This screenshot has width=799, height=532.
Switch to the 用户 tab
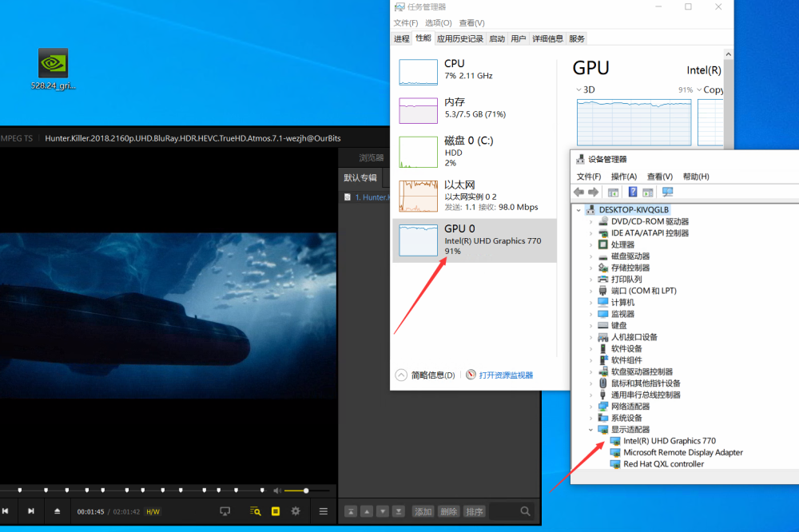coord(519,38)
